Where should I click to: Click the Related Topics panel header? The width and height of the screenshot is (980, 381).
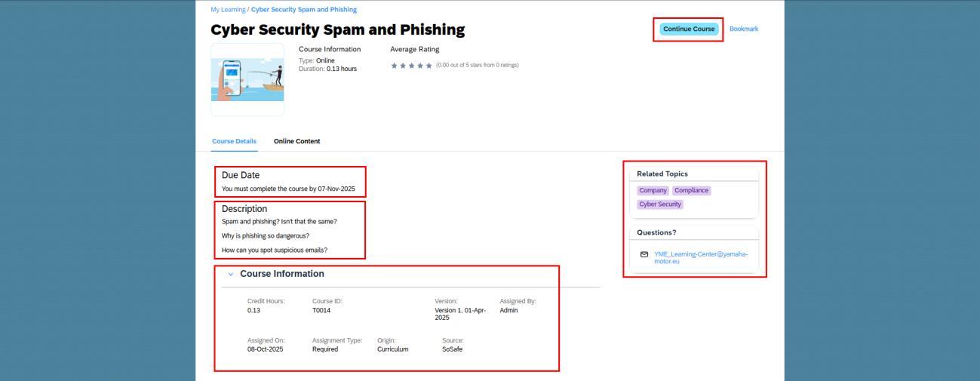pos(662,174)
